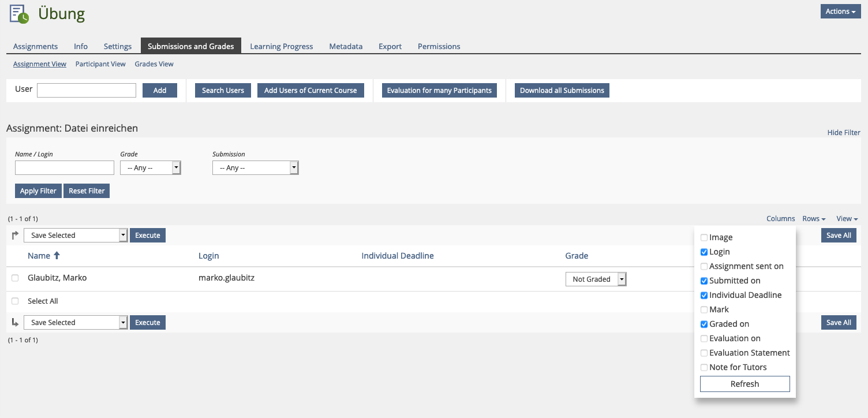The width and height of the screenshot is (868, 418).
Task: Click Download all Submissions button
Action: [x=562, y=91]
